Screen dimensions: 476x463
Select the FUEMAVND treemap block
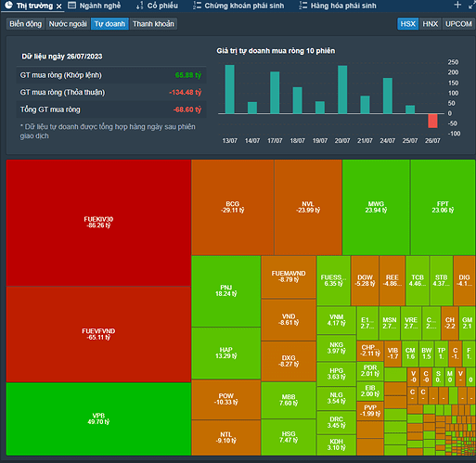pyautogui.click(x=289, y=277)
